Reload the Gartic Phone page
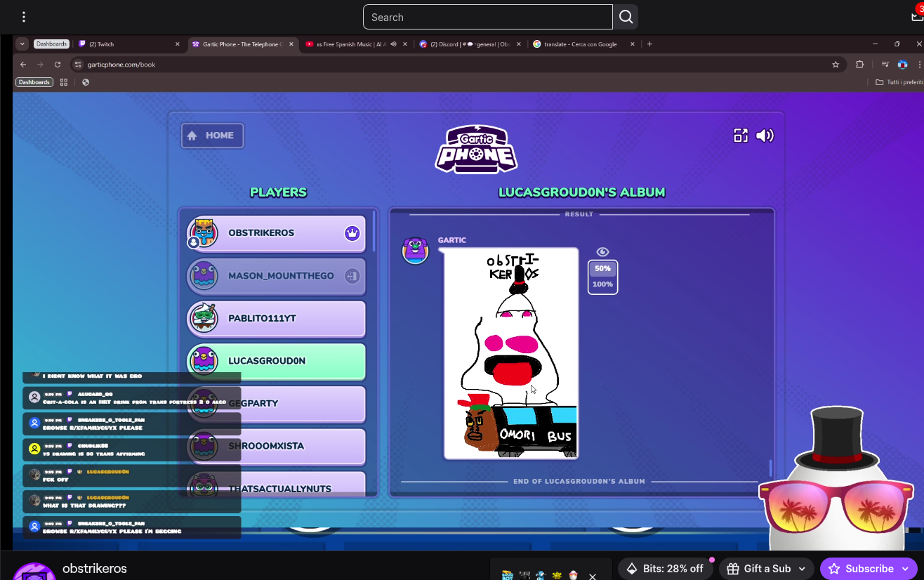The height and width of the screenshot is (580, 924). pyautogui.click(x=58, y=65)
